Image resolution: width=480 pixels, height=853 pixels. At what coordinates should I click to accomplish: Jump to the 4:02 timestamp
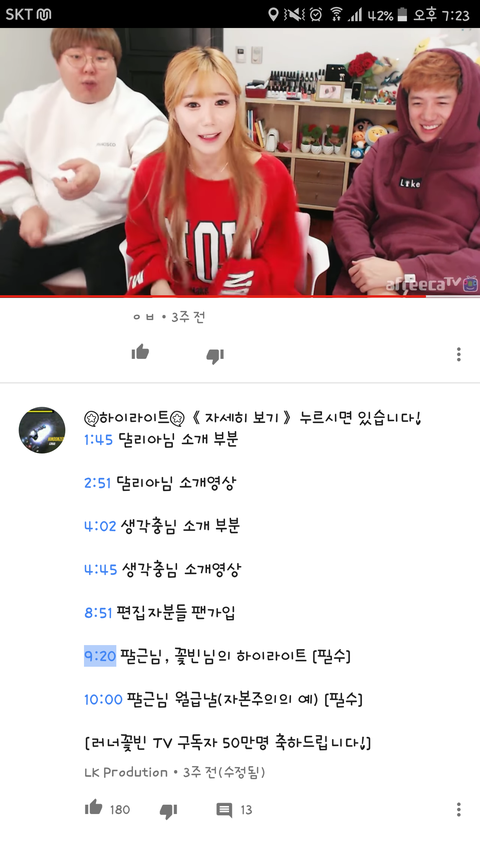[100, 527]
